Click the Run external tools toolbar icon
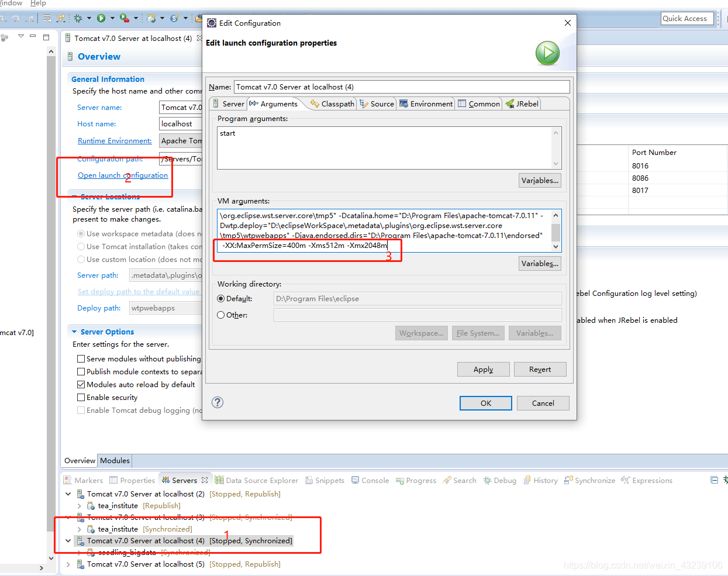 tap(124, 18)
